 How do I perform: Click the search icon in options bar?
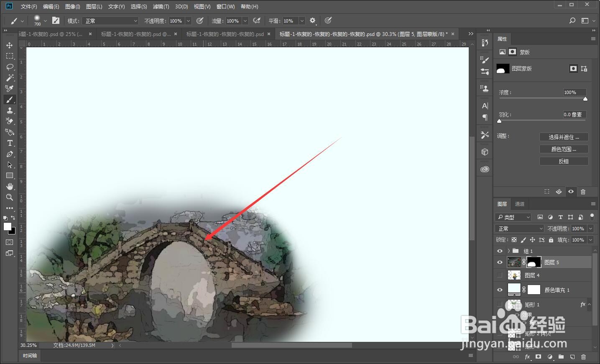572,20
